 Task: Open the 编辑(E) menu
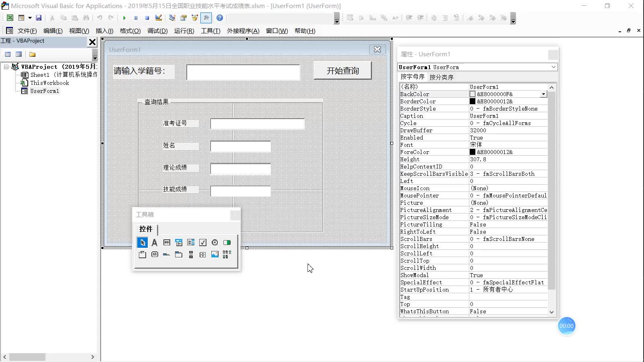tap(53, 31)
